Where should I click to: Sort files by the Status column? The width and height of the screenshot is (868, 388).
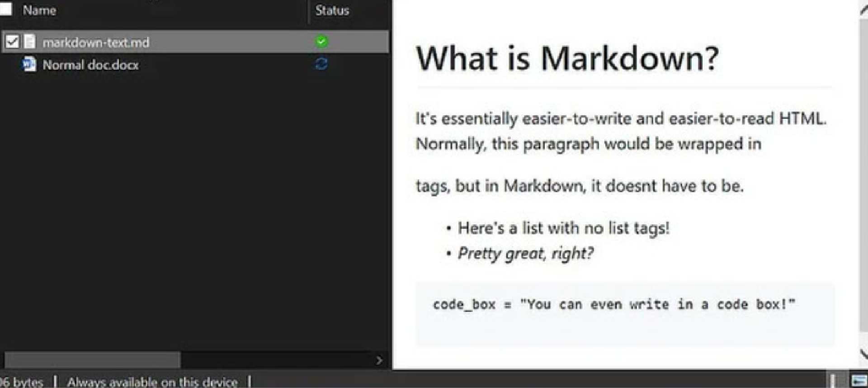332,10
